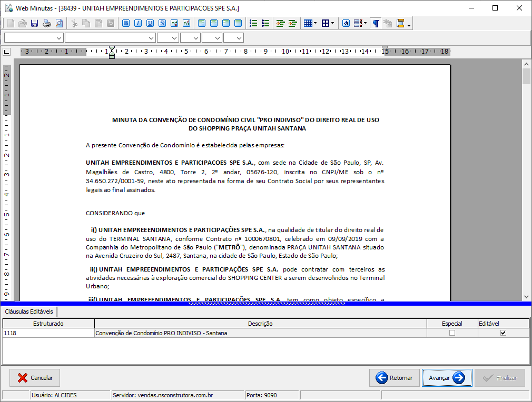532x402 pixels.
Task: Click the Undo icon
Action: [x=110, y=23]
